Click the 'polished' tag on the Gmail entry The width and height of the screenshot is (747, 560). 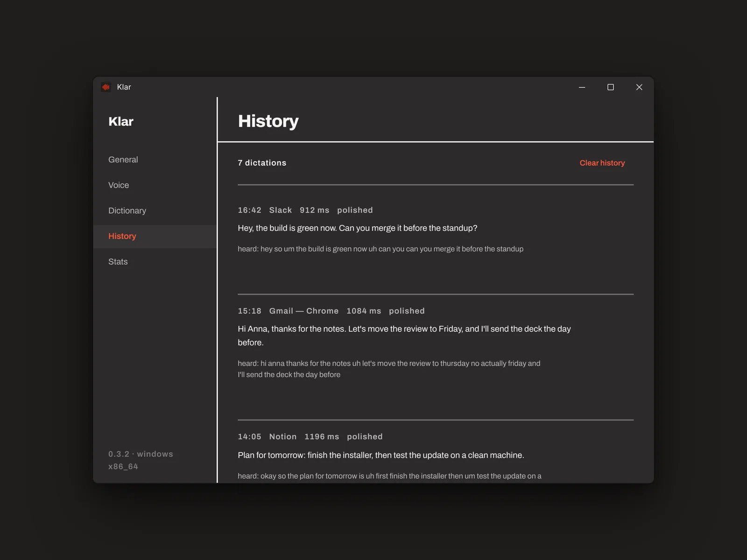point(407,311)
